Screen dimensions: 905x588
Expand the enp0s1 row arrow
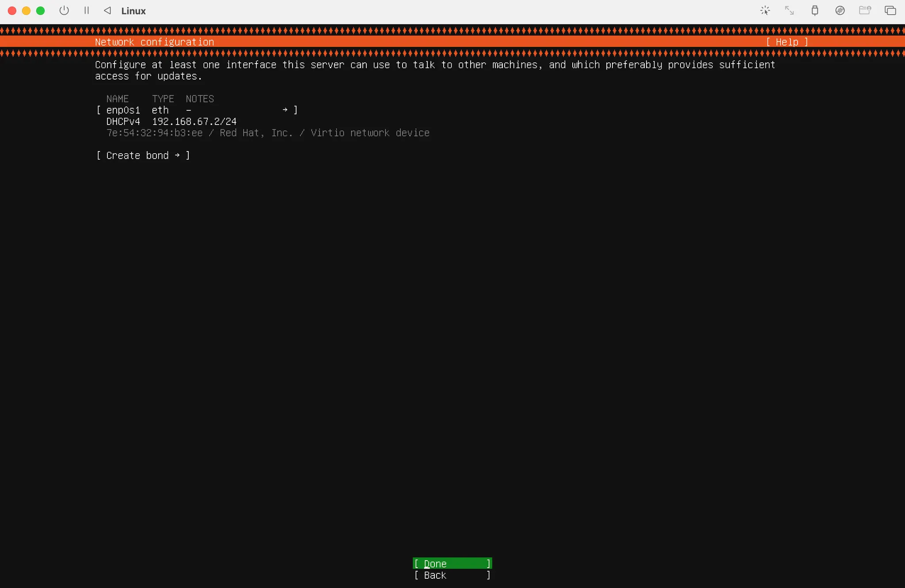point(285,110)
